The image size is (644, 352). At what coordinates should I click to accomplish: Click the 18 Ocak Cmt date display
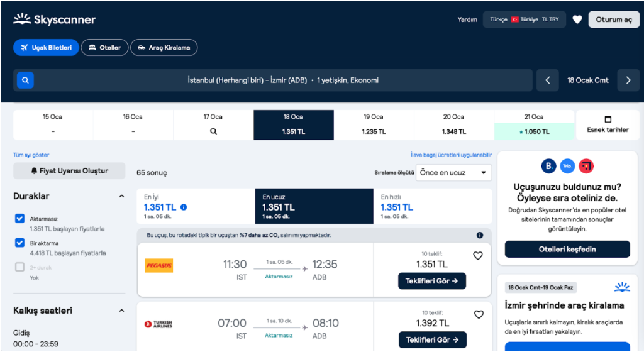click(x=588, y=80)
